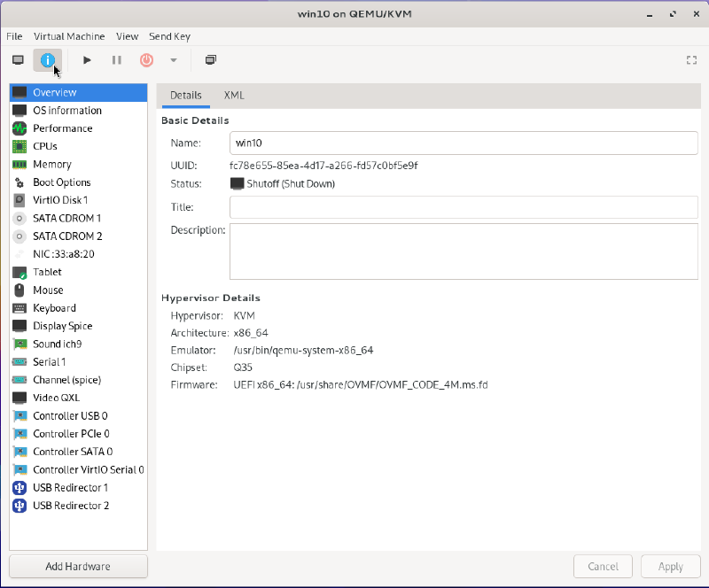
Task: Click the red shut down power icon
Action: coord(146,60)
